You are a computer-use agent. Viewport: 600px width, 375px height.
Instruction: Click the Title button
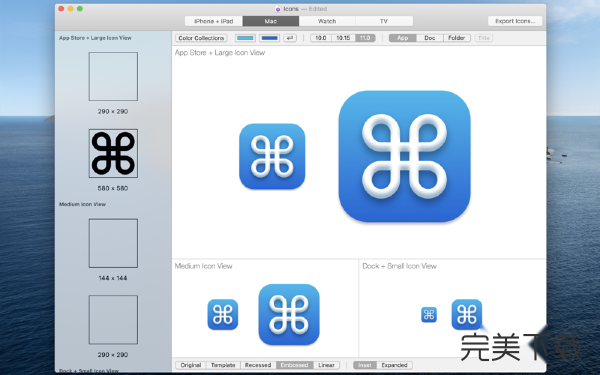coord(484,38)
